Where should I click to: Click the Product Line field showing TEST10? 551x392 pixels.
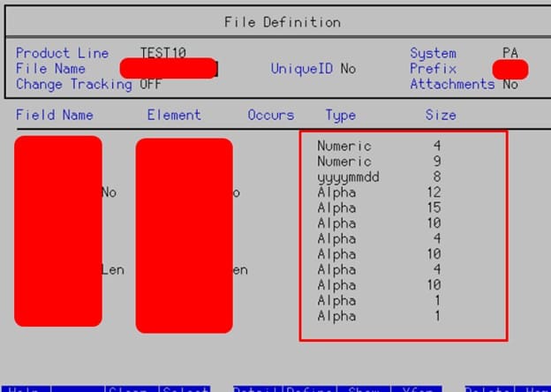[163, 54]
